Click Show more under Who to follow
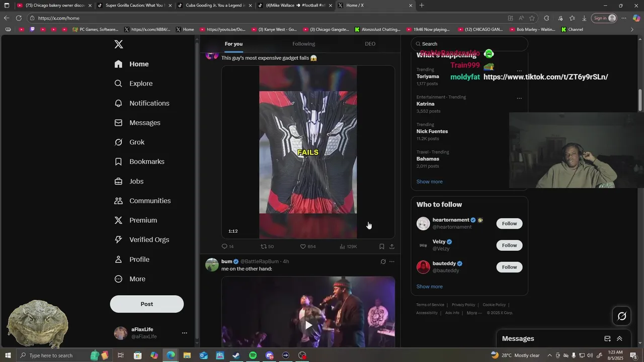This screenshot has height=362, width=644. [430, 287]
